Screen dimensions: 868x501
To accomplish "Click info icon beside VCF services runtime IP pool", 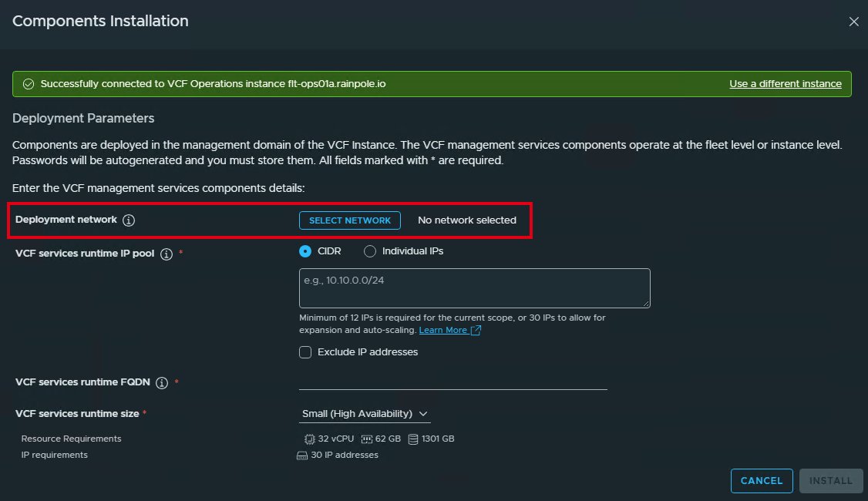I will pos(166,254).
